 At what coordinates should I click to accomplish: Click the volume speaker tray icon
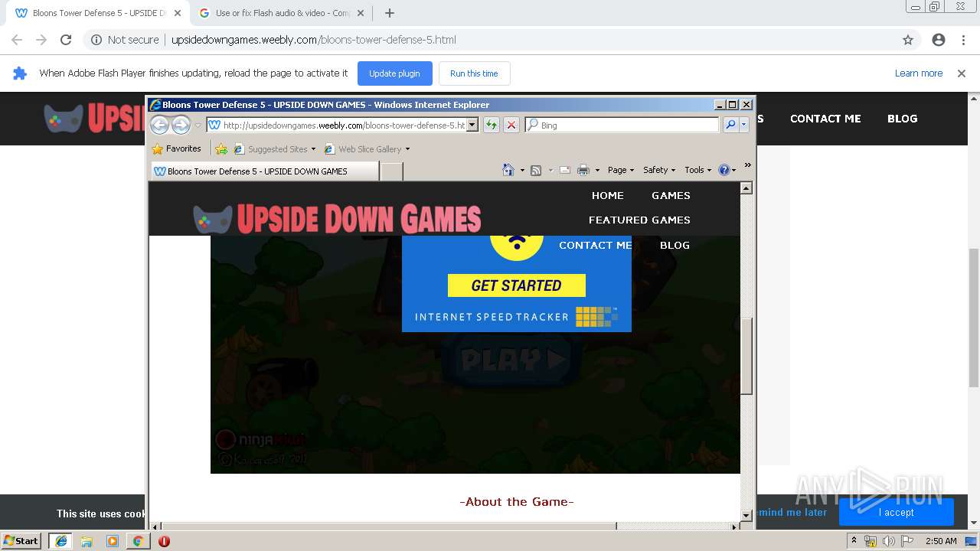coord(888,541)
